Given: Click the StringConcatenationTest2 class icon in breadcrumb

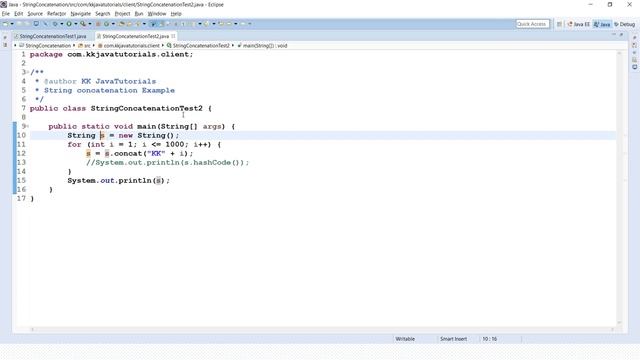Looking at the screenshot, I should coord(169,45).
